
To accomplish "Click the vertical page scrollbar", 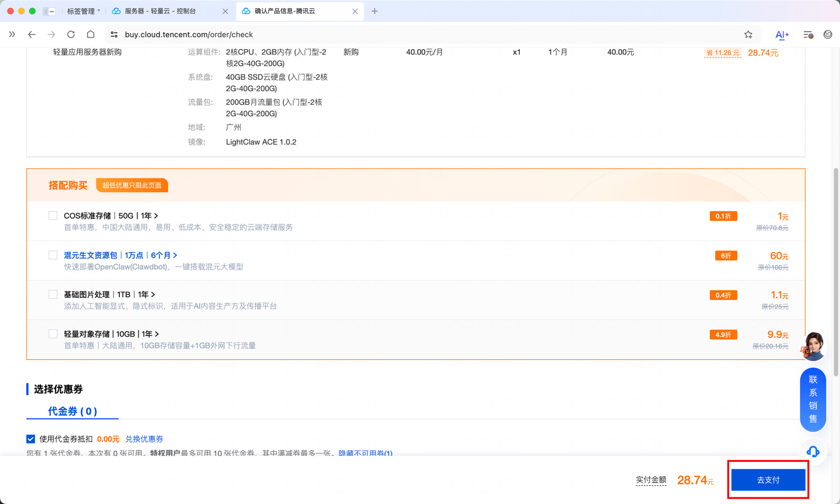I will click(835, 218).
